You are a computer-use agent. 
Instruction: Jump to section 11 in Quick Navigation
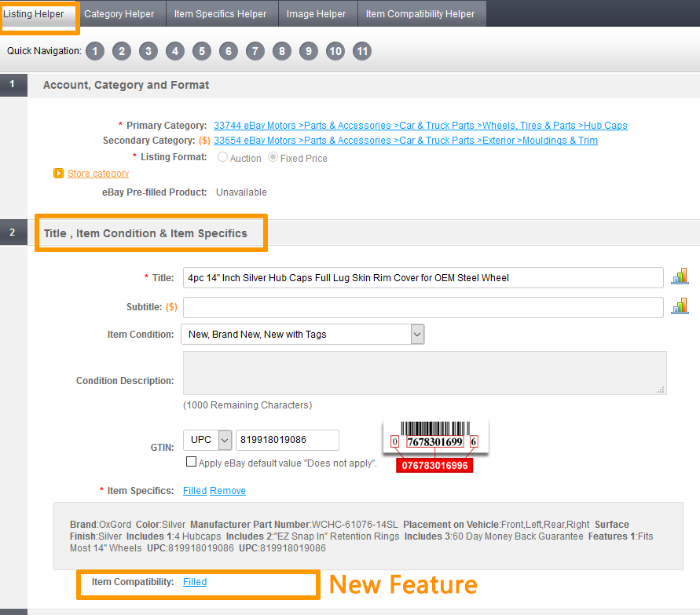pyautogui.click(x=362, y=52)
